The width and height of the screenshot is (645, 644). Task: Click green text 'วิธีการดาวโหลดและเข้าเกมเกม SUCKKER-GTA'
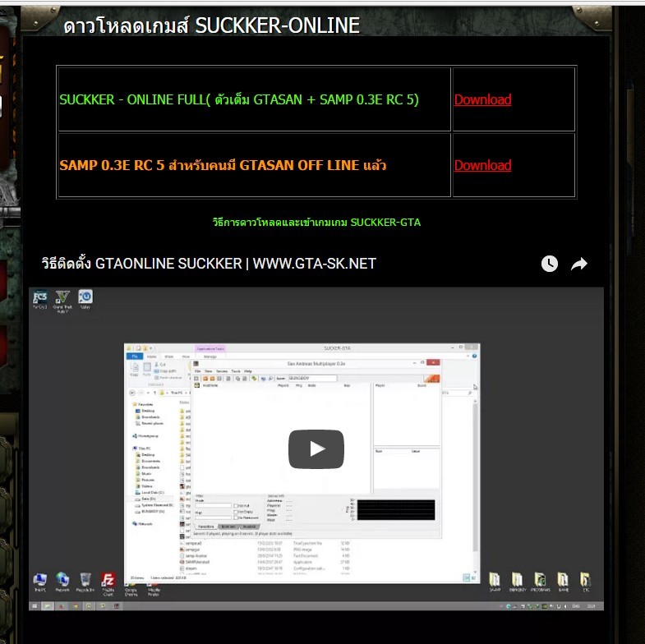click(x=316, y=222)
